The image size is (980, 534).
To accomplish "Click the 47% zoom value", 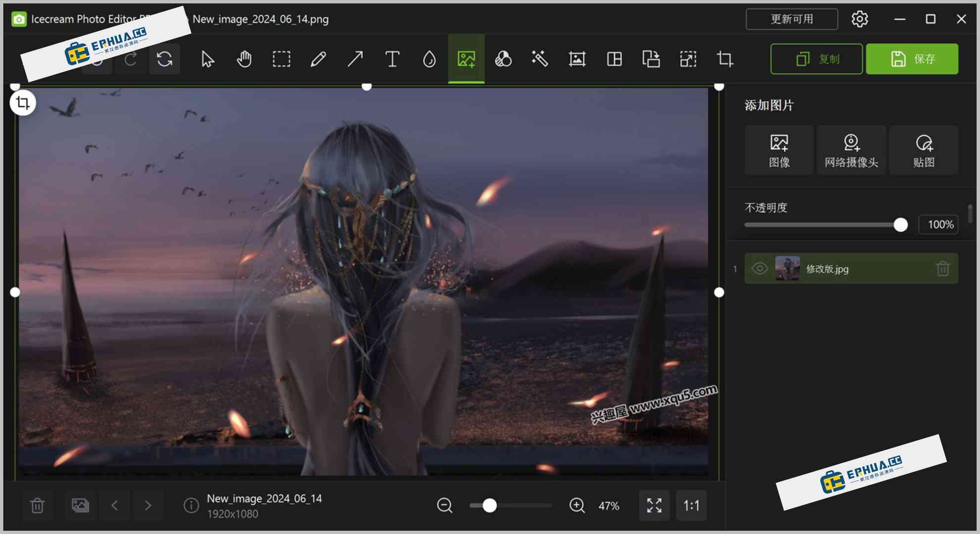I will [x=608, y=506].
